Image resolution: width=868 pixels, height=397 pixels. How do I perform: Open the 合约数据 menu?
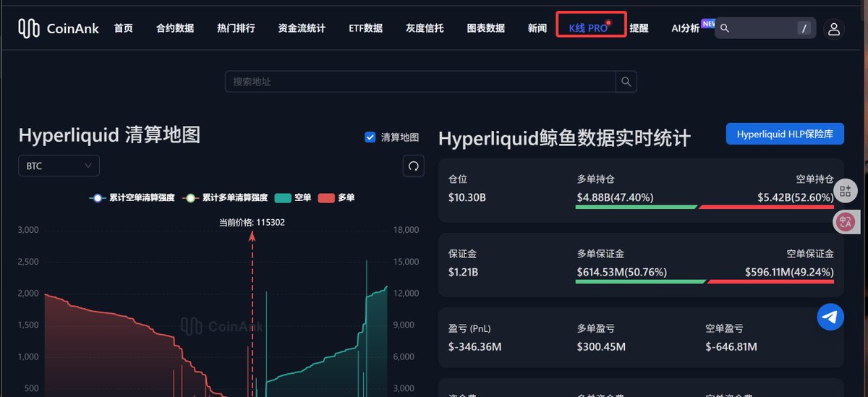pos(175,28)
